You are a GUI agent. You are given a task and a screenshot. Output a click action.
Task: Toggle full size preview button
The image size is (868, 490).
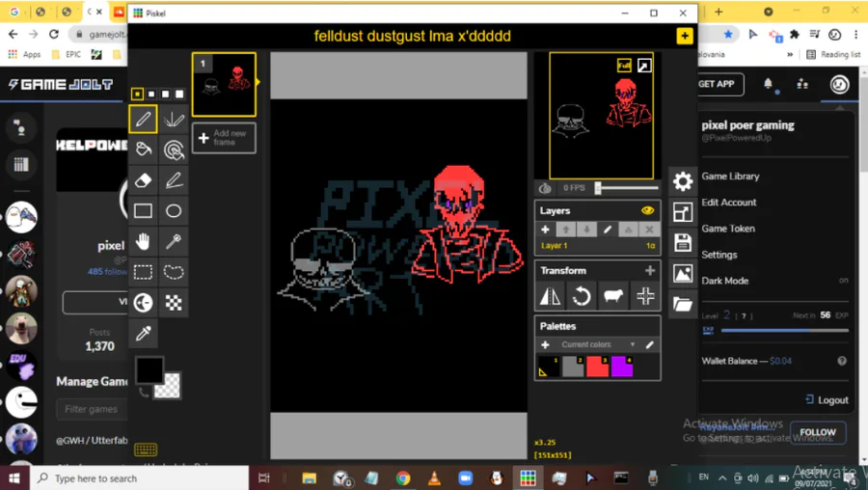coord(624,66)
